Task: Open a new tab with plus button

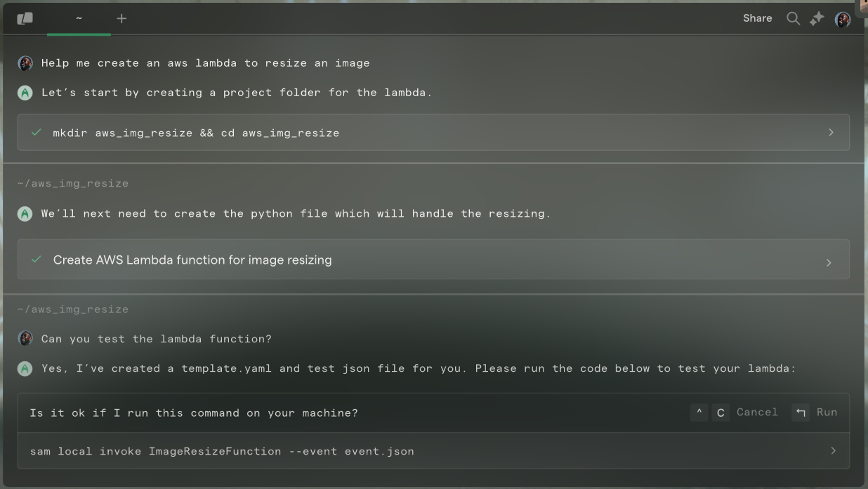Action: pos(121,19)
